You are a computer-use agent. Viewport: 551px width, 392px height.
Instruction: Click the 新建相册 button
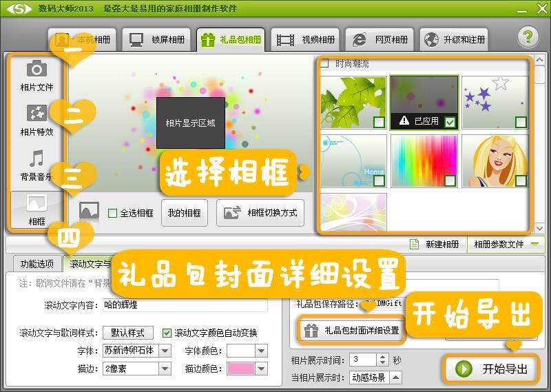coord(435,244)
